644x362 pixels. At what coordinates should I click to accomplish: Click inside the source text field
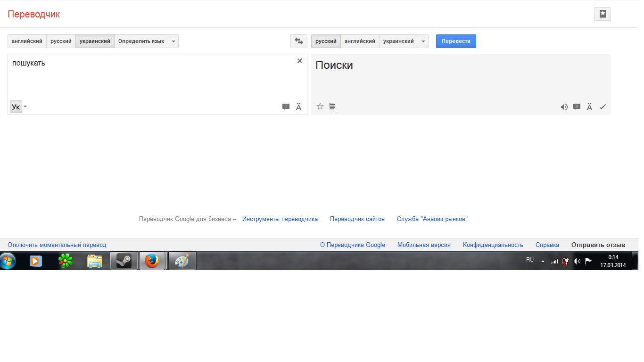coord(157,84)
